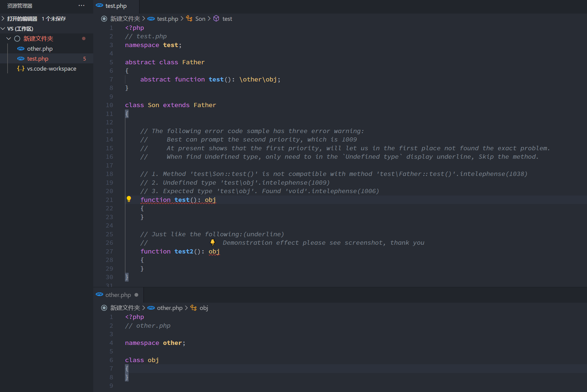Viewport: 587px width, 392px height.
Task: Click the Son class symbol icon in breadcrumb
Action: pyautogui.click(x=189, y=19)
